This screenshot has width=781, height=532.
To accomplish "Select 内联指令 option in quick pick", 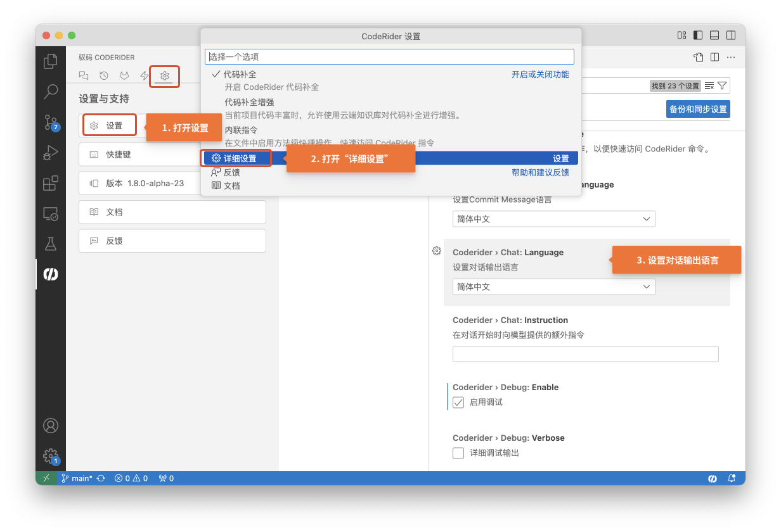I will (x=391, y=136).
